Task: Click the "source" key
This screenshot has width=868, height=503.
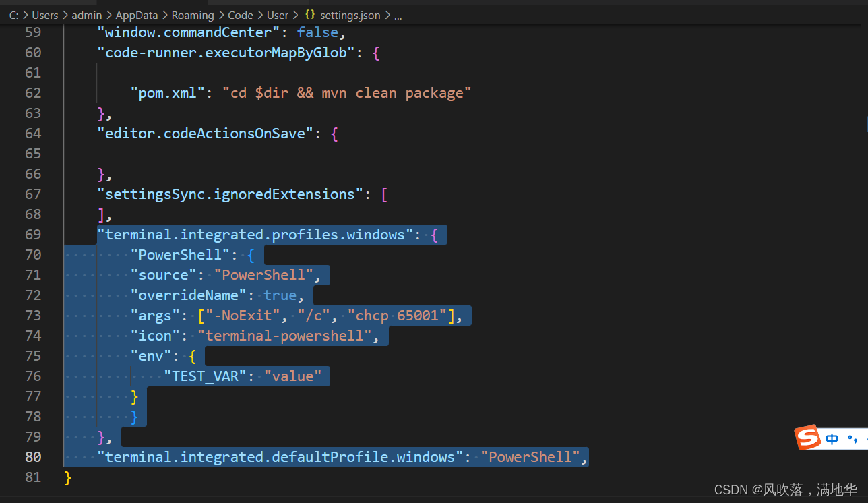Action: [x=164, y=275]
